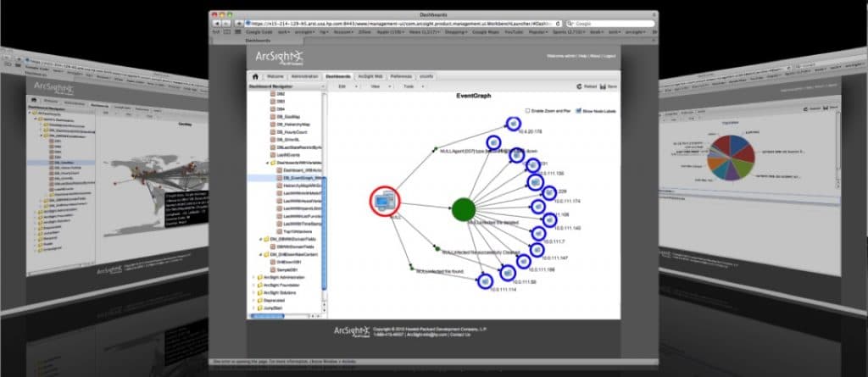Collapse the DashboardsWithVariables folder

pos(268,164)
